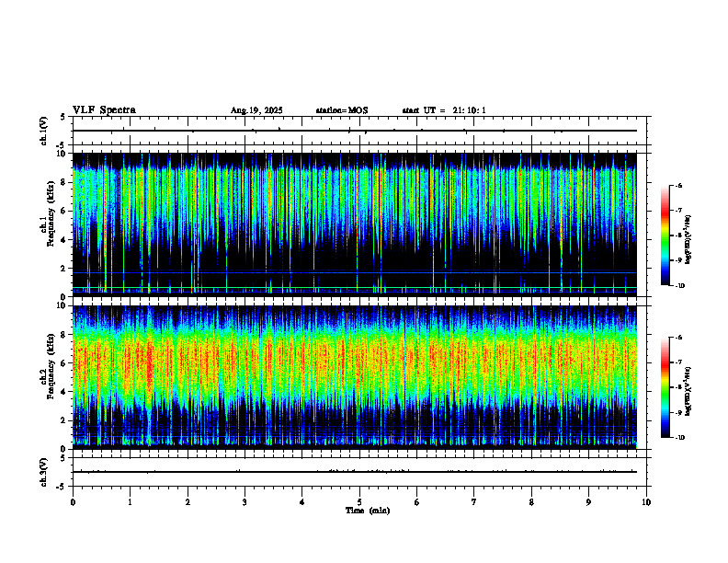This screenshot has height=563, width=728.
Task: Click the ch.1 voltage waveform strip
Action: click(359, 131)
